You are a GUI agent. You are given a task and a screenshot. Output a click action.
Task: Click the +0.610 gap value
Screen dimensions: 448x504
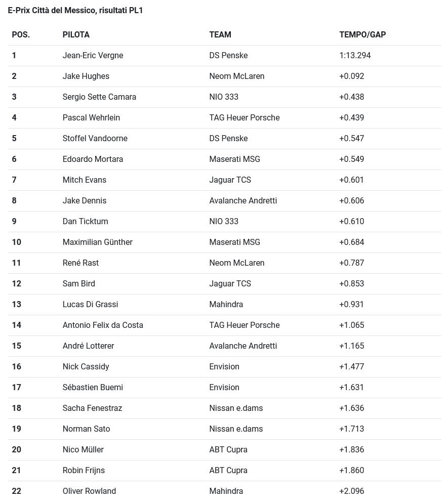click(352, 222)
